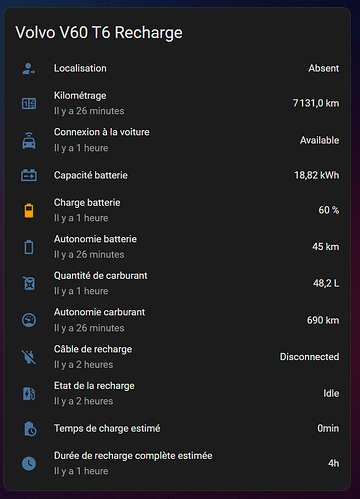Click the Autonomie carburant gauge icon

click(29, 320)
